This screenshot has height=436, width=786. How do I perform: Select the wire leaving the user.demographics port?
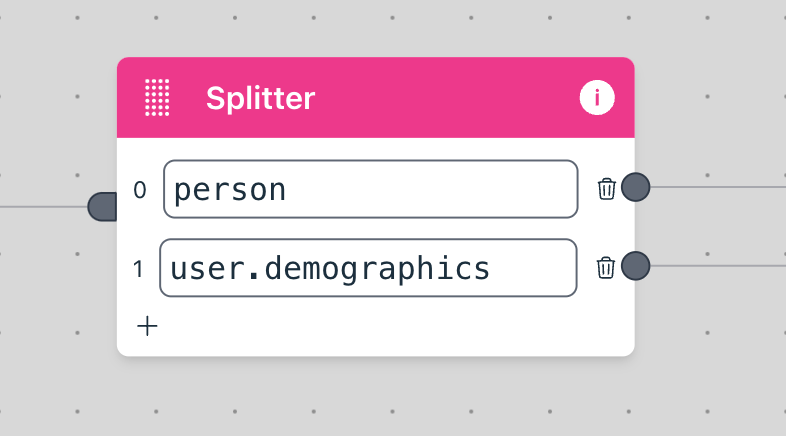click(x=720, y=266)
